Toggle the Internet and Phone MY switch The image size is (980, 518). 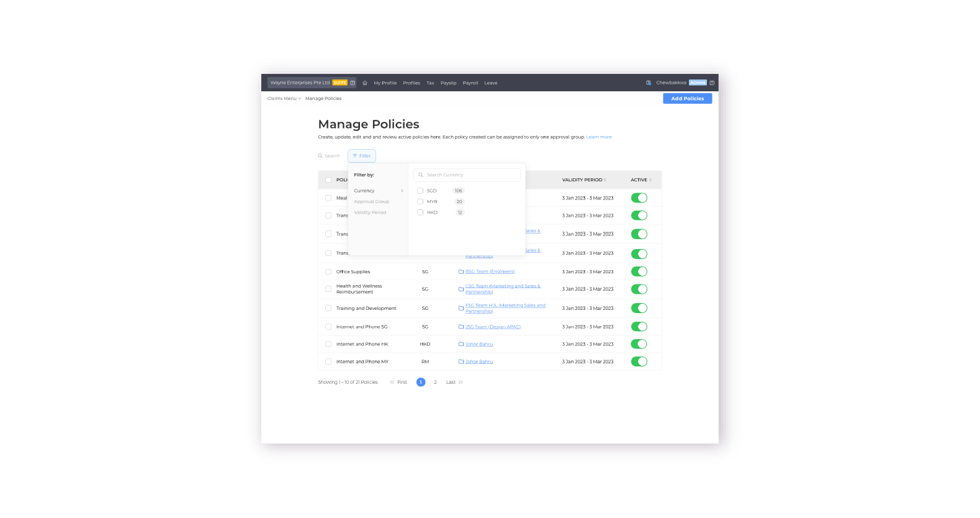click(639, 361)
